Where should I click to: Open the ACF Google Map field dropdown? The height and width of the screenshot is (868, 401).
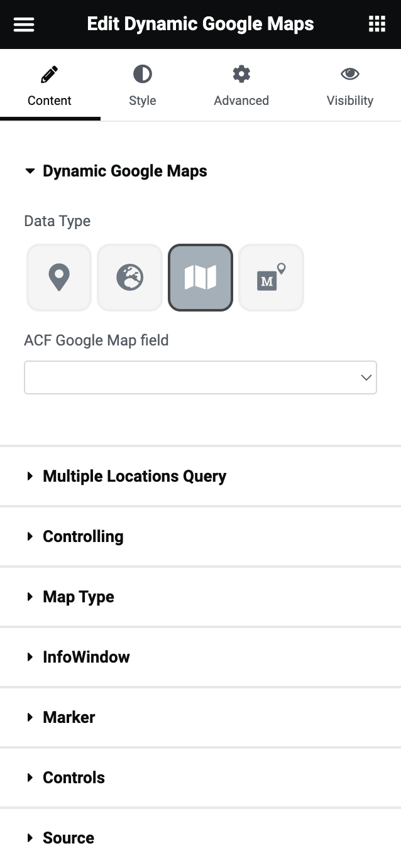tap(365, 377)
